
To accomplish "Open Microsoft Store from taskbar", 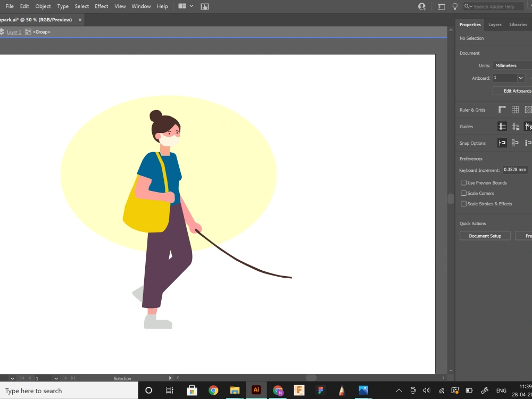I will 192,390.
